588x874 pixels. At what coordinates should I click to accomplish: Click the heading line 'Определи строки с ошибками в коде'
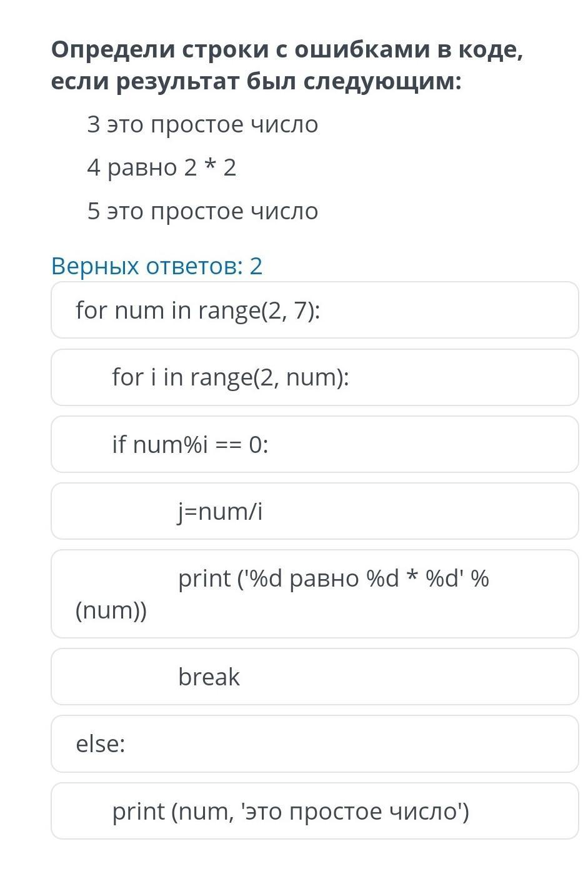(287, 49)
